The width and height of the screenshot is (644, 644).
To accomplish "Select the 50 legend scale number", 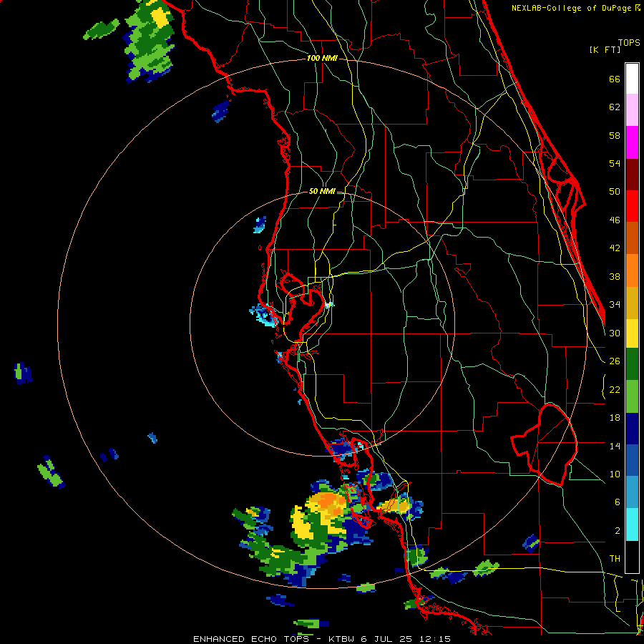I will pyautogui.click(x=615, y=191).
